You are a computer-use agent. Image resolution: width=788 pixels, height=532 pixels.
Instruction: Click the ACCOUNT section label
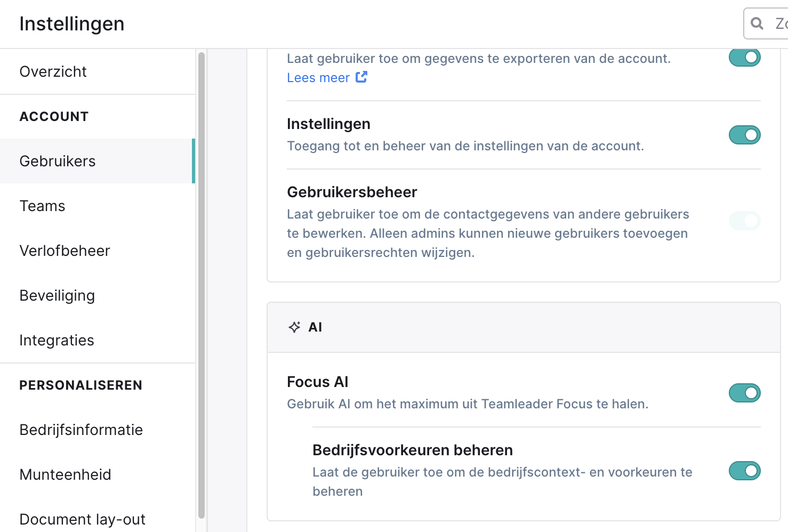(54, 116)
